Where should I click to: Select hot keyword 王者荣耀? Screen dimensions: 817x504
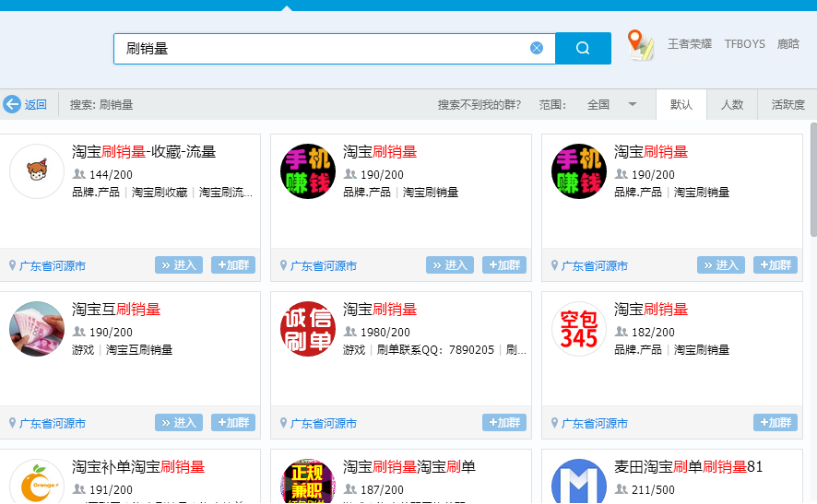[x=690, y=44]
